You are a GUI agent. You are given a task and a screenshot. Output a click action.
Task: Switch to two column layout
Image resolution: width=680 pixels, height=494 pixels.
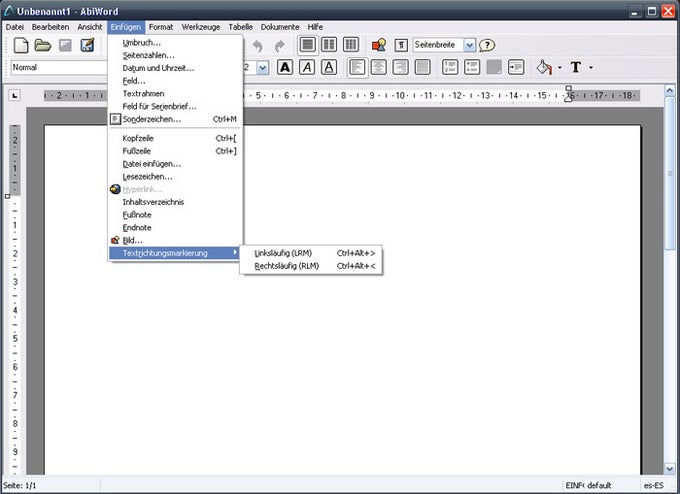(329, 45)
